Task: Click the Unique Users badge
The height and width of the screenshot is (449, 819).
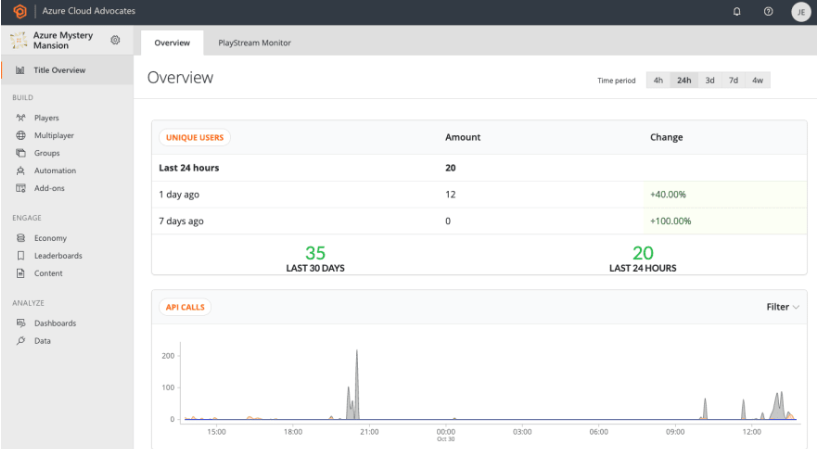Action: (194, 137)
